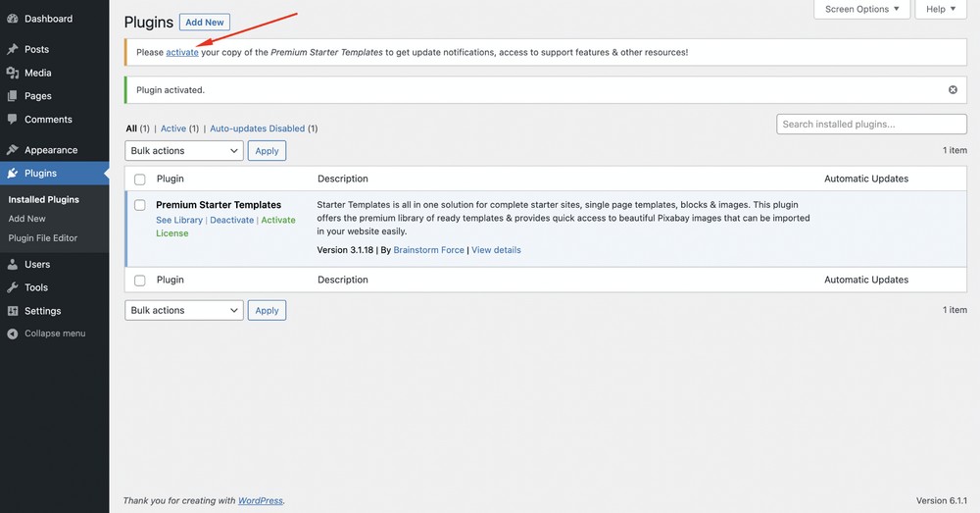Check the Premium Starter Templates checkbox

(140, 205)
